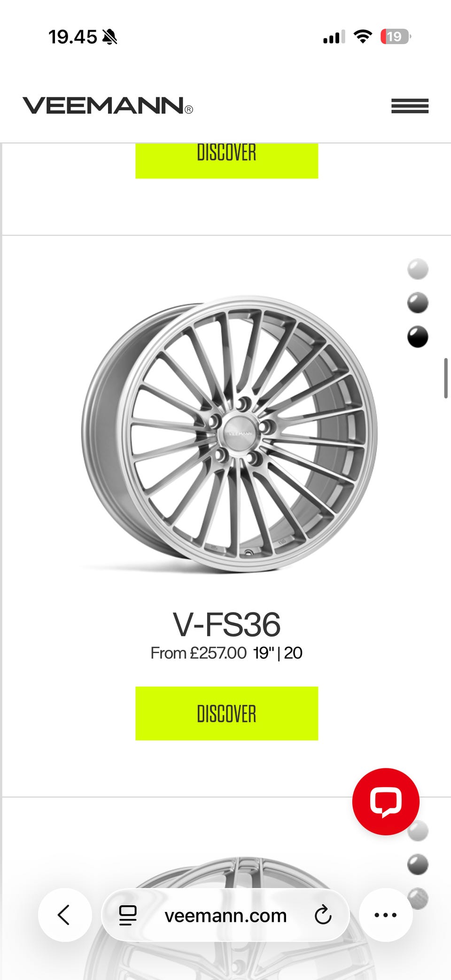Reload the veemann.com page
This screenshot has height=980, width=451.
tap(323, 915)
